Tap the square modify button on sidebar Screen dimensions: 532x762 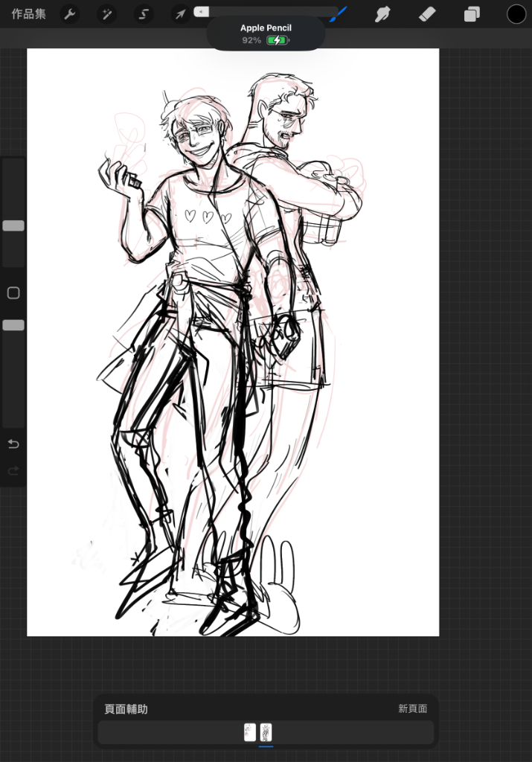[13, 292]
